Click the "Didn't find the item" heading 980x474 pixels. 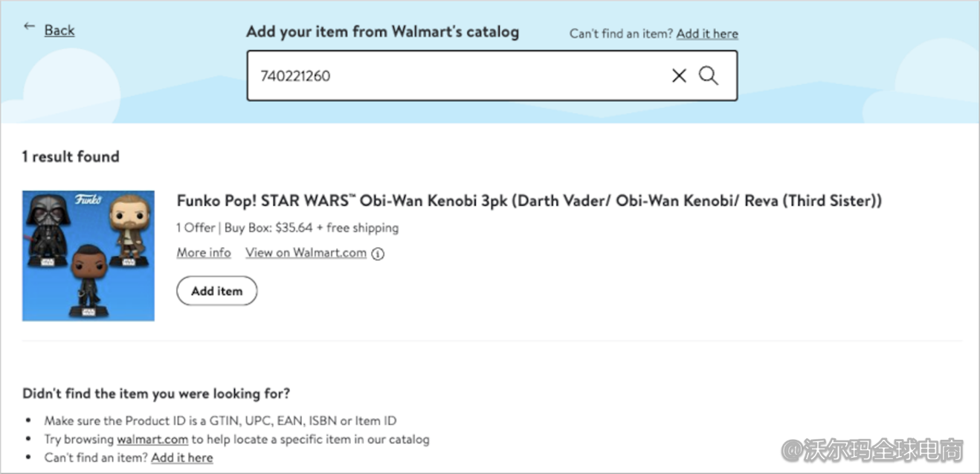tap(156, 394)
